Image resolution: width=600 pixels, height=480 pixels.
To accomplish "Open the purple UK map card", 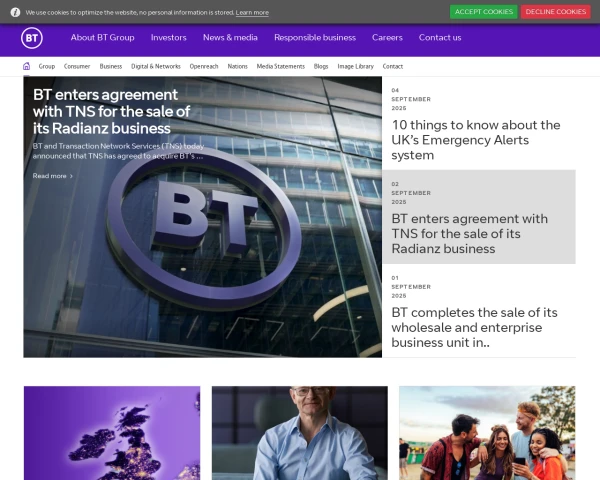I will coord(112,433).
